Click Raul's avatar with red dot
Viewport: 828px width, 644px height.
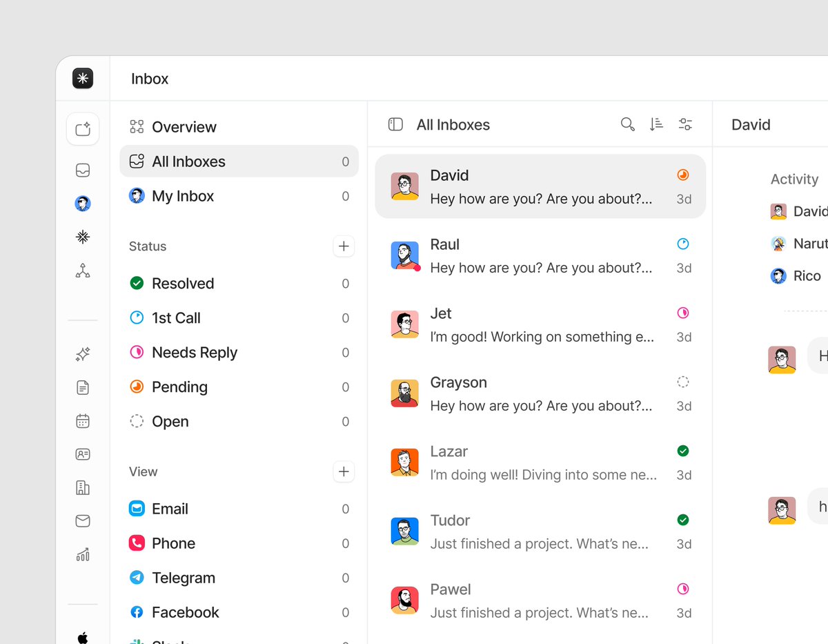[x=405, y=255]
